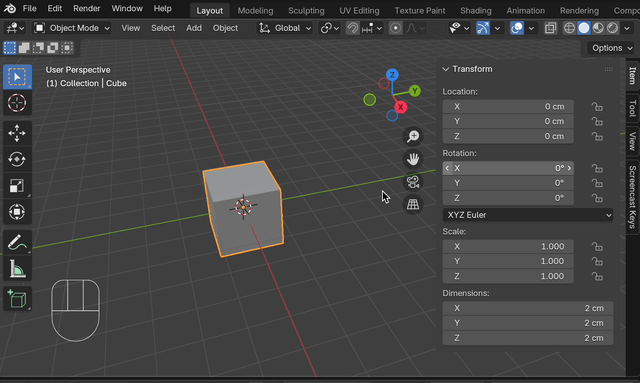Click the Scale Y value field
This screenshot has height=383, width=640.
pos(508,261)
